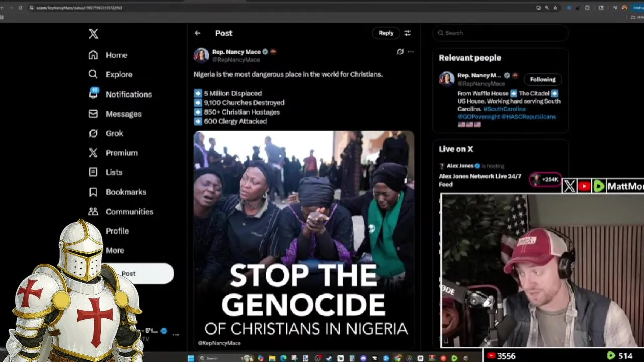Open File Explorer on the taskbar
Viewport: 644px width, 362px height.
pyautogui.click(x=272, y=358)
